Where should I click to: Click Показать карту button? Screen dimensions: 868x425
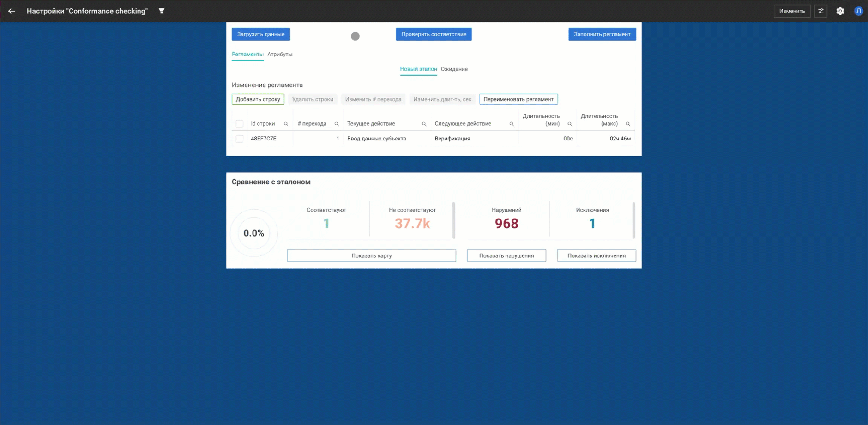[371, 255]
